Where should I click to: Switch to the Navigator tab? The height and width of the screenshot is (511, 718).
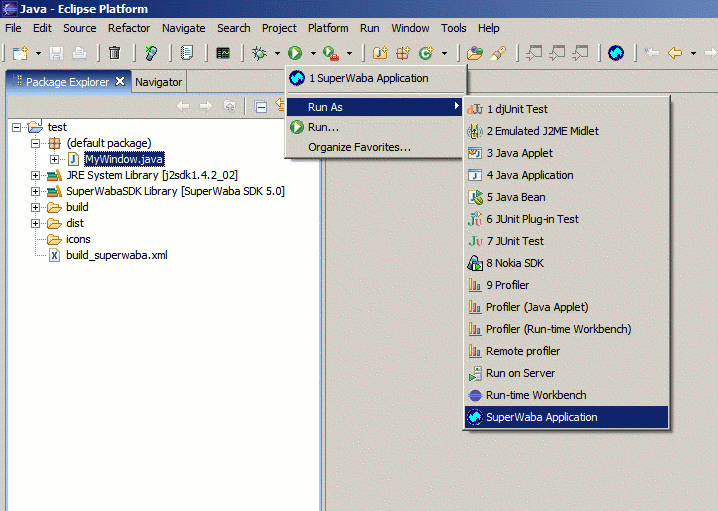(158, 82)
